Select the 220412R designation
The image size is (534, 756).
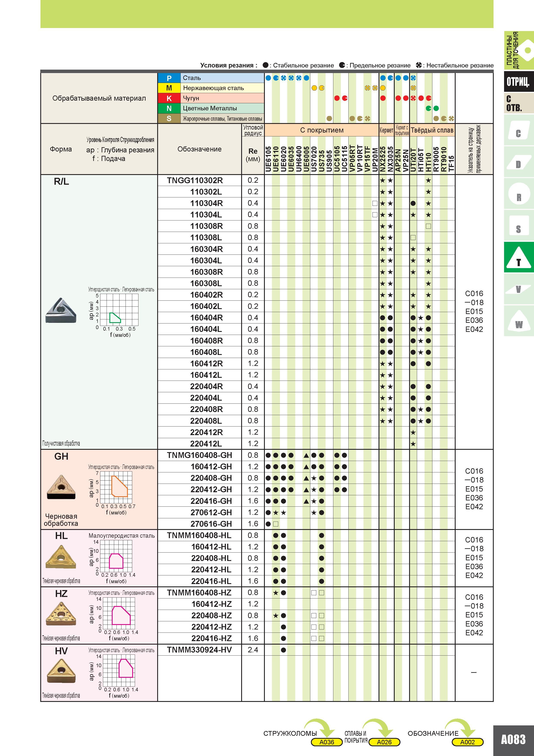tap(206, 432)
